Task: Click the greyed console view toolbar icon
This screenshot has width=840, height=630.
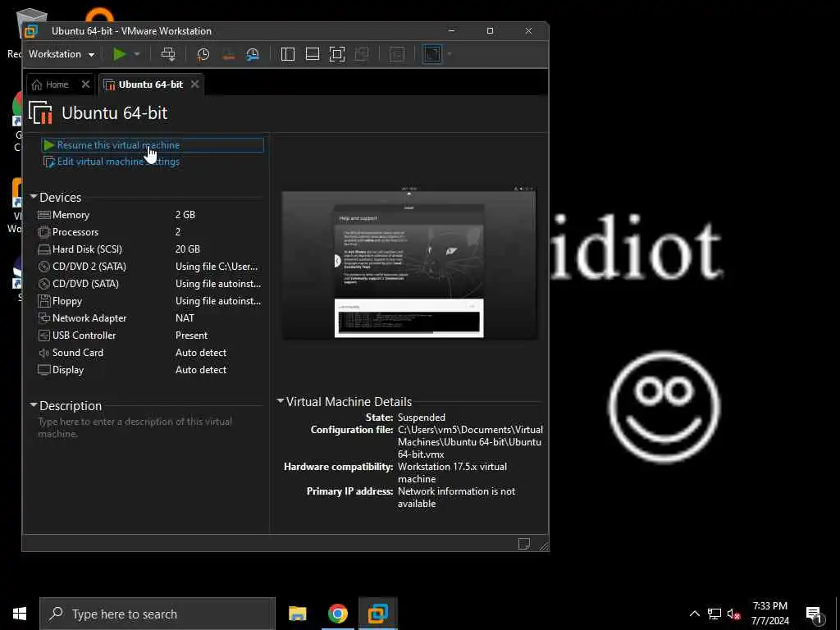Action: 397,54
